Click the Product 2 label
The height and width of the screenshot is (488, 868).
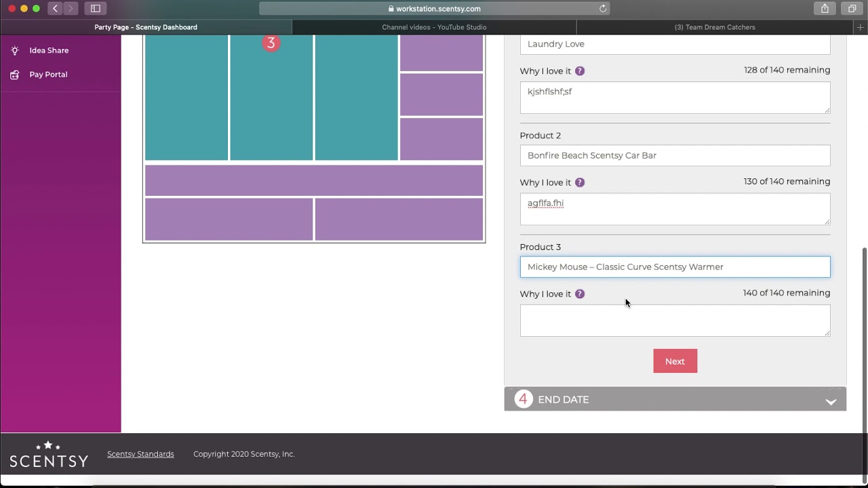point(540,136)
